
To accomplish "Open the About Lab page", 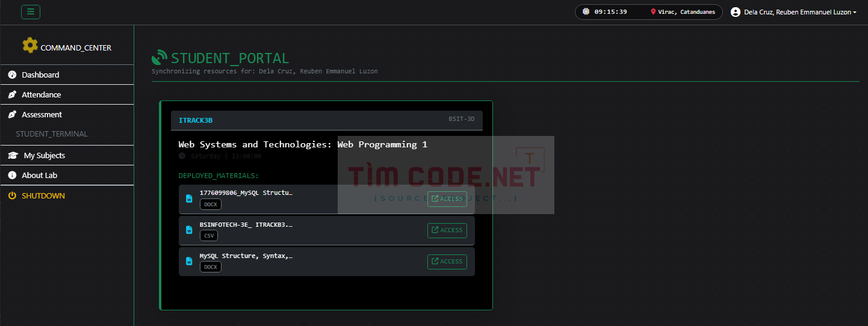I will coord(67,175).
